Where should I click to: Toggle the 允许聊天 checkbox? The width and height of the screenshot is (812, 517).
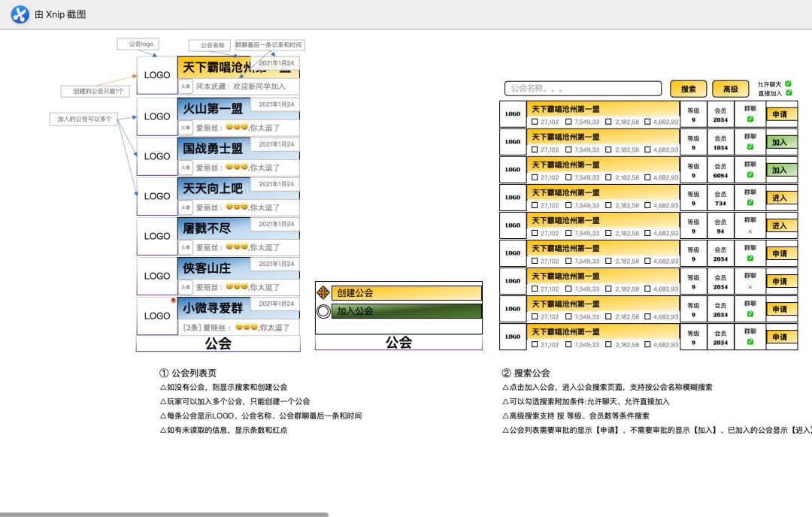pyautogui.click(x=788, y=84)
